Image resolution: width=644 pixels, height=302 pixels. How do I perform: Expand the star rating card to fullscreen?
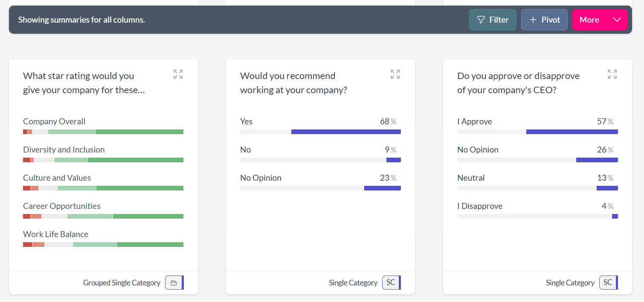[x=178, y=74]
